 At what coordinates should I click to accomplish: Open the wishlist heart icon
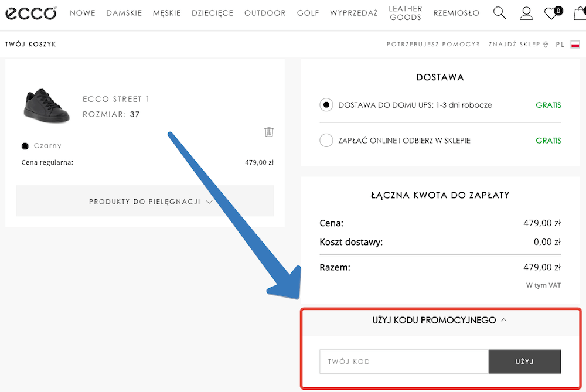pyautogui.click(x=551, y=12)
